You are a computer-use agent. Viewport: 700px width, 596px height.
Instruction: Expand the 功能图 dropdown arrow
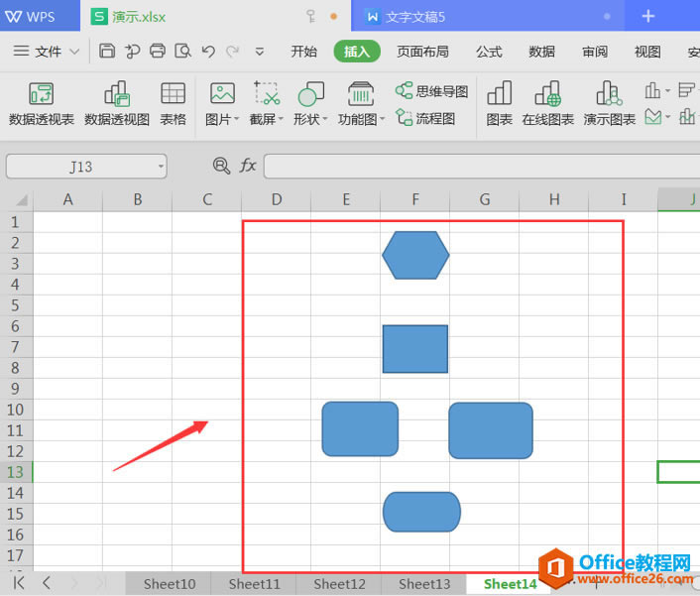point(382,119)
